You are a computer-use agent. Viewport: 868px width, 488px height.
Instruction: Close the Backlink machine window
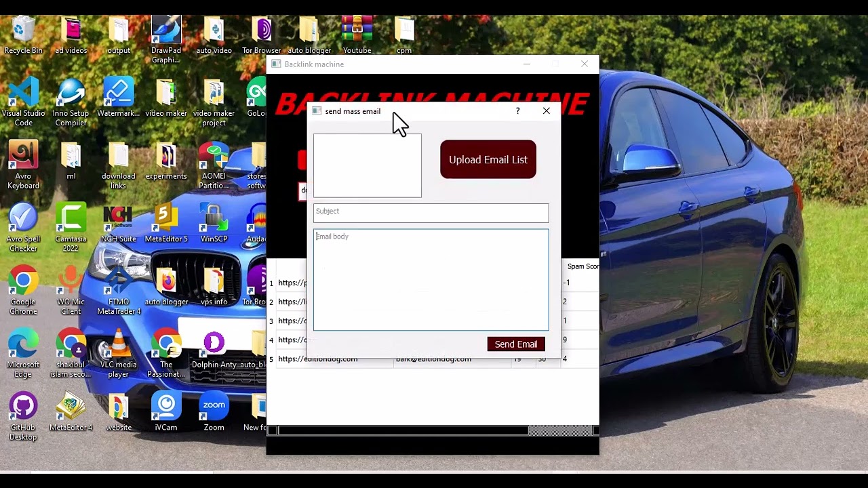585,64
